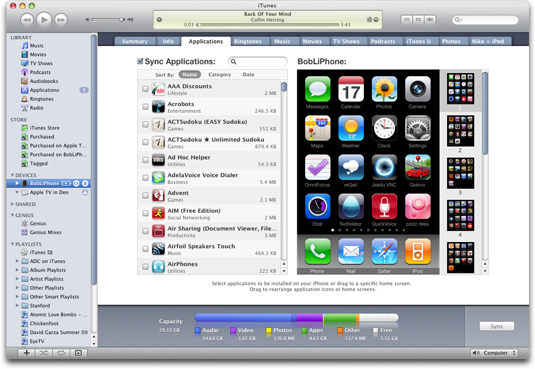This screenshot has width=535, height=369.
Task: Switch to the Photos tab
Action: point(451,41)
